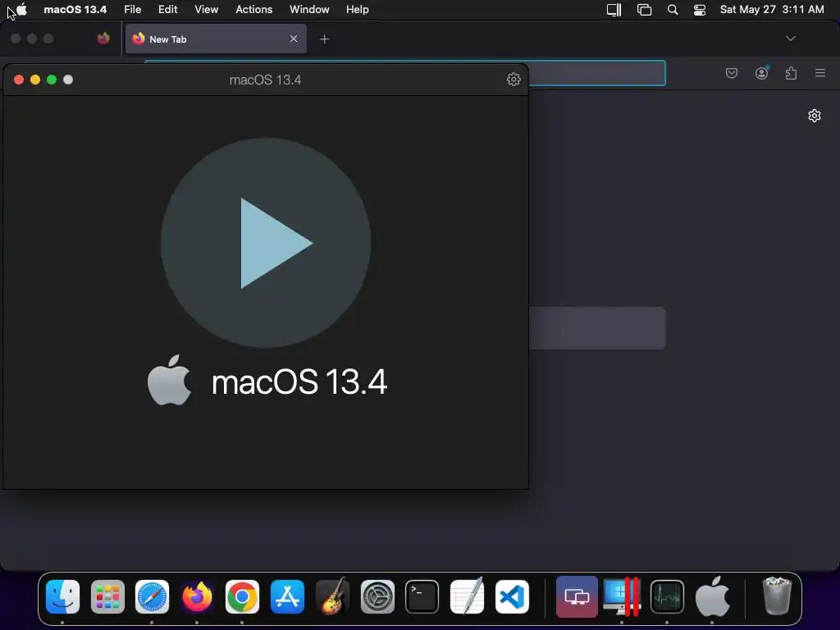
Task: Open TextEdit from the dock
Action: coord(467,596)
